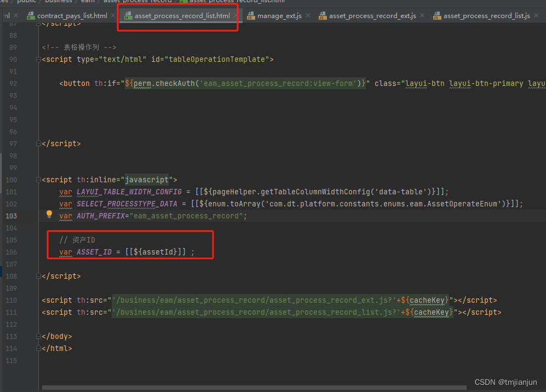Viewport: 546px width, 392px height.
Task: Open the manage_ext.js tab
Action: coord(279,16)
